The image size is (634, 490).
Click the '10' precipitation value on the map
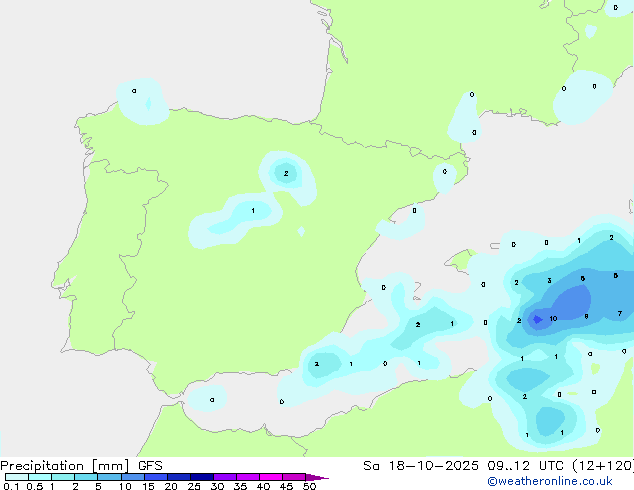point(553,319)
